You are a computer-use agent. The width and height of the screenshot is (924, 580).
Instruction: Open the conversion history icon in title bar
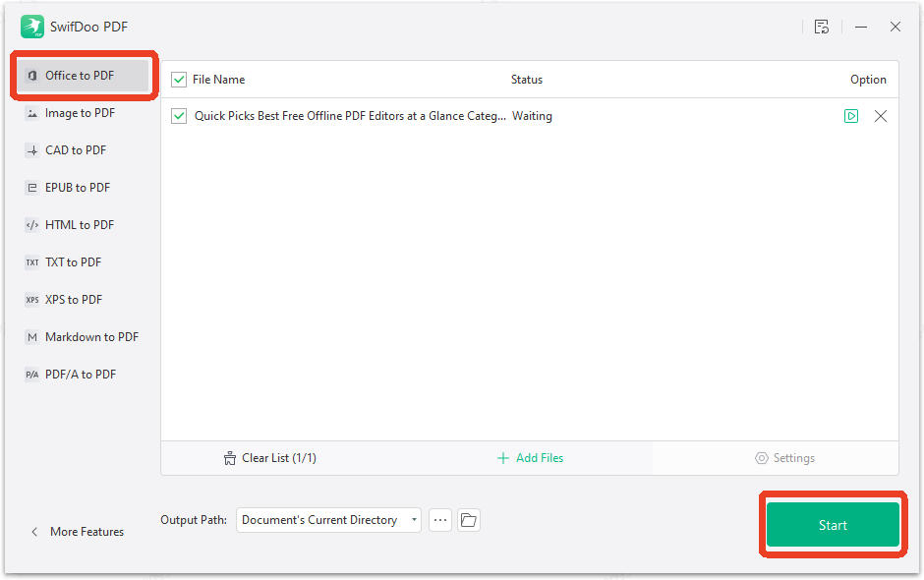click(822, 27)
